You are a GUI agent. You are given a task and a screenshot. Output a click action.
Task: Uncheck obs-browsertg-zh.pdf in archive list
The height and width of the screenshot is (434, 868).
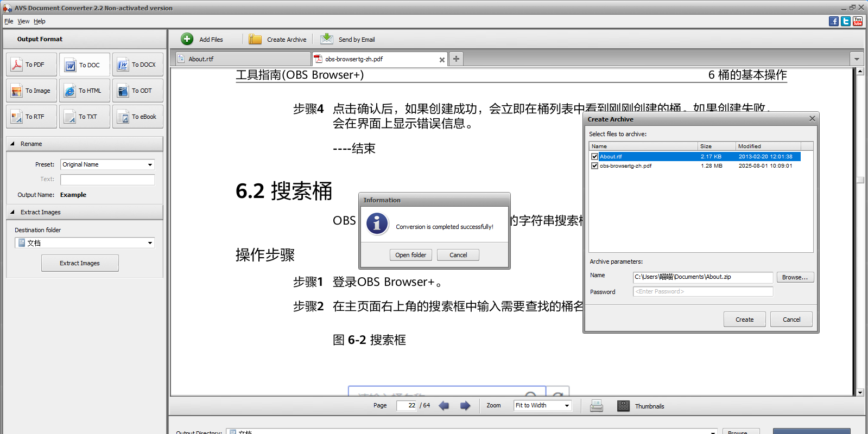pyautogui.click(x=594, y=166)
